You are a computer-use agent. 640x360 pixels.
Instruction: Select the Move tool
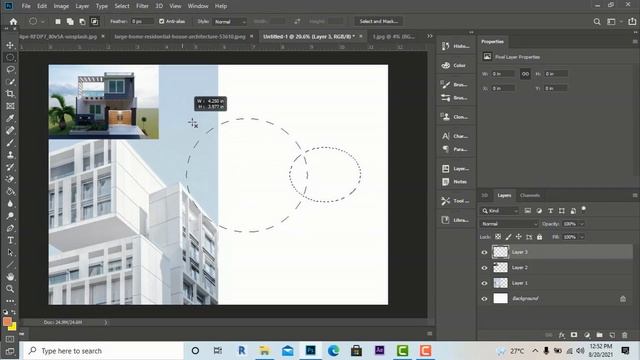[x=10, y=45]
